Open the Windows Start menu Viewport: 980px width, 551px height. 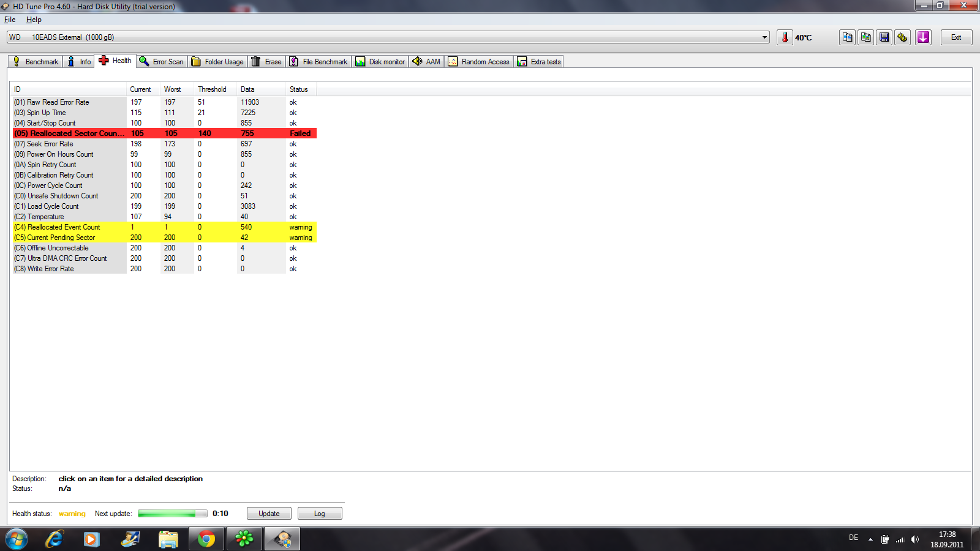(17, 539)
